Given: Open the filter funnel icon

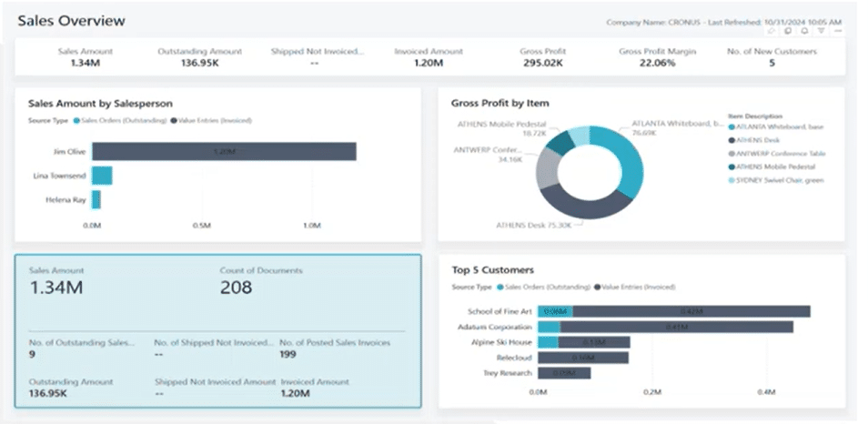Looking at the screenshot, I should [x=821, y=30].
